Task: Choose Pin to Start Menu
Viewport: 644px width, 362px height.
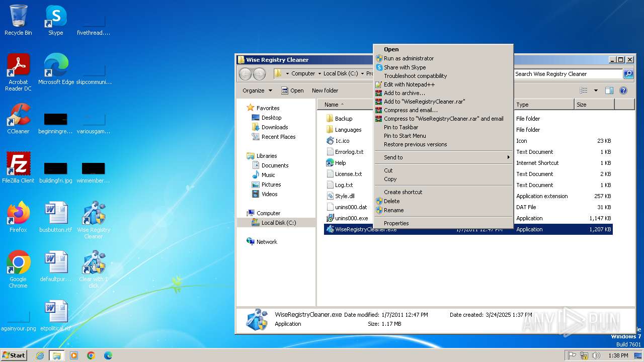Action: click(x=443, y=136)
